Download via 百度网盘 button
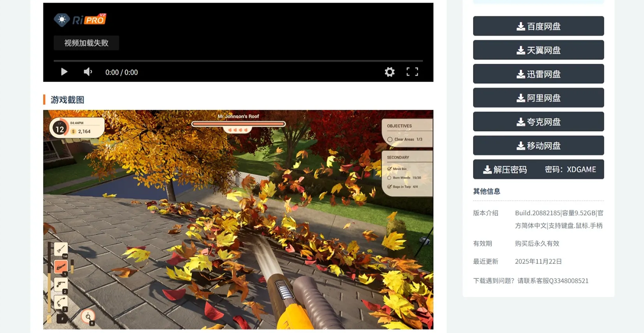The height and width of the screenshot is (333, 644). point(538,26)
